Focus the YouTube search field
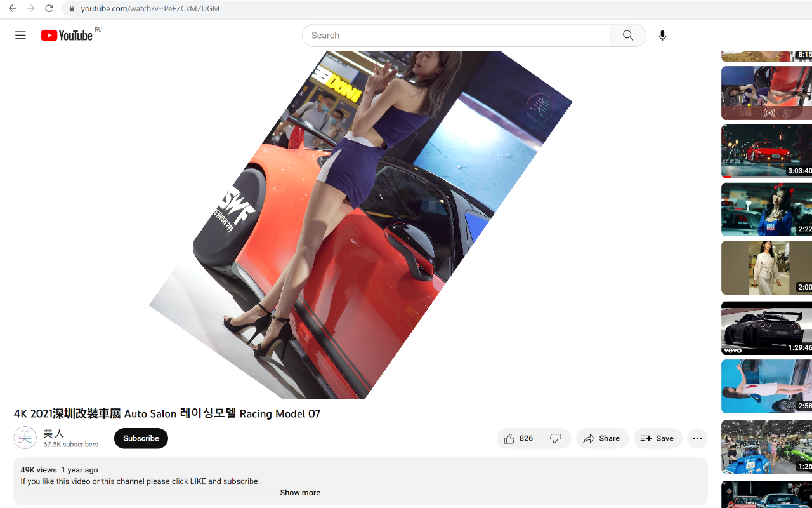Image resolution: width=812 pixels, height=508 pixels. click(x=456, y=36)
